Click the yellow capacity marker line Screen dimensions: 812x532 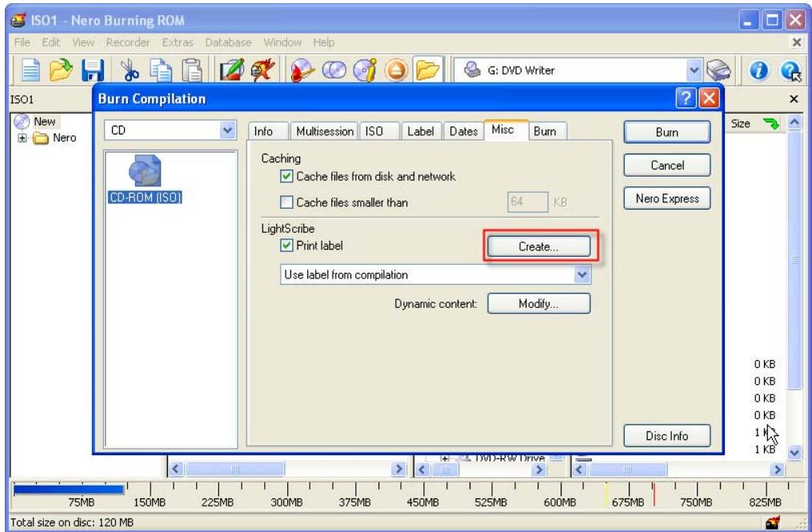(606, 494)
